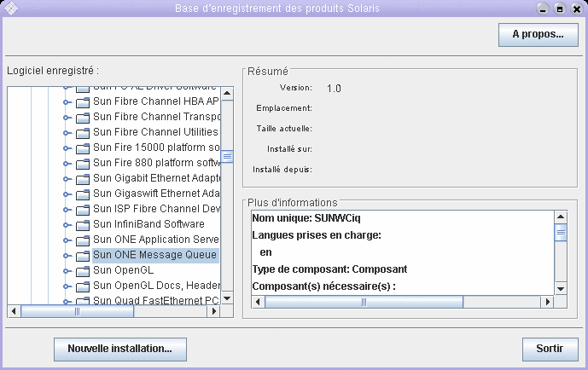Image resolution: width=588 pixels, height=370 pixels.
Task: Select Sun InfiniBand Software entry
Action: click(x=148, y=224)
